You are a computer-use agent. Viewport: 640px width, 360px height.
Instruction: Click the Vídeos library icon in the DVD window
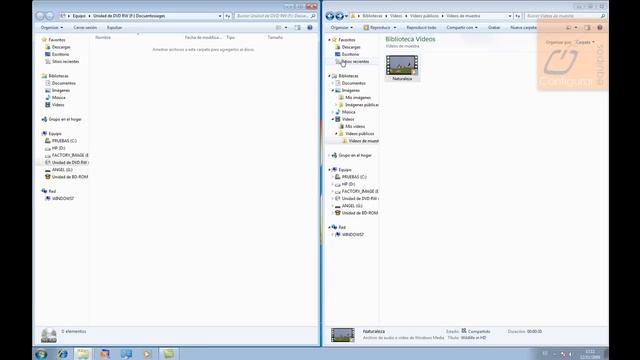[48, 105]
